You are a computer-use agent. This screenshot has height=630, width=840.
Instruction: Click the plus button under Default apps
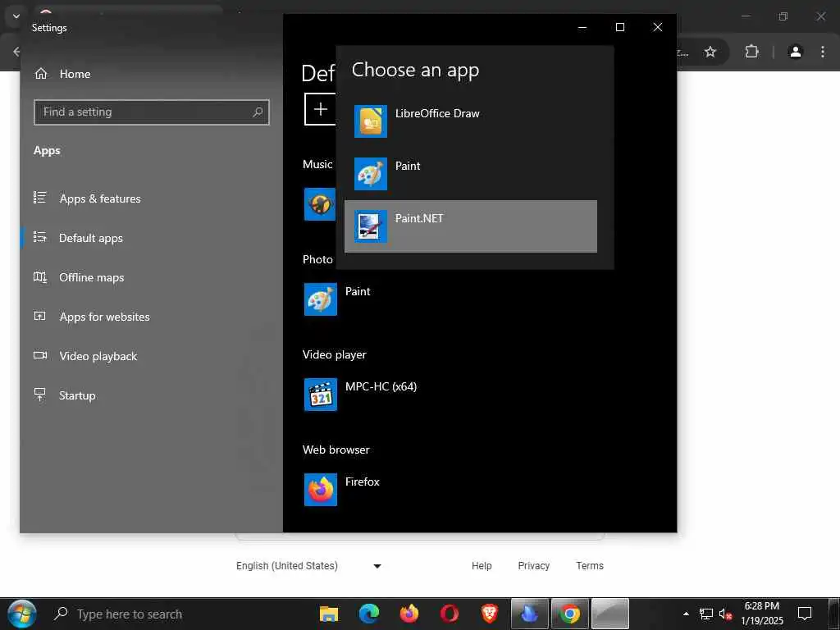point(321,109)
